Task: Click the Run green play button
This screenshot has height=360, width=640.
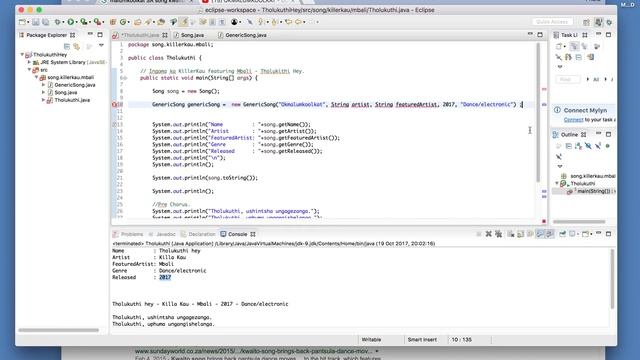Action: (x=71, y=22)
